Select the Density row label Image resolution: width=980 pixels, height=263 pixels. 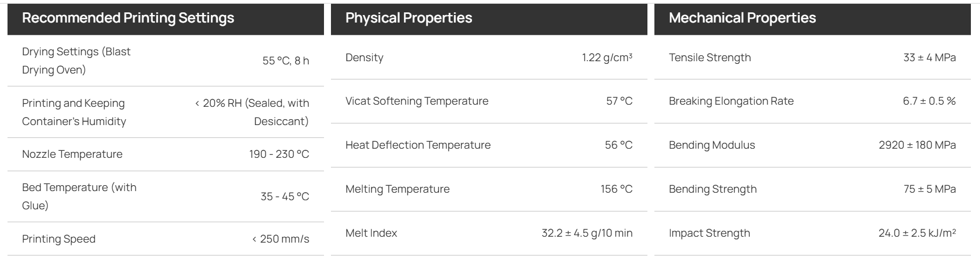point(364,57)
